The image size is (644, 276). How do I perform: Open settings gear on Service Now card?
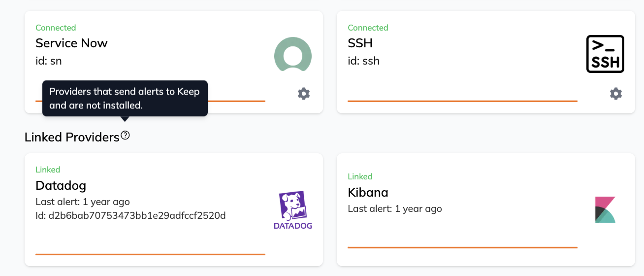point(304,94)
